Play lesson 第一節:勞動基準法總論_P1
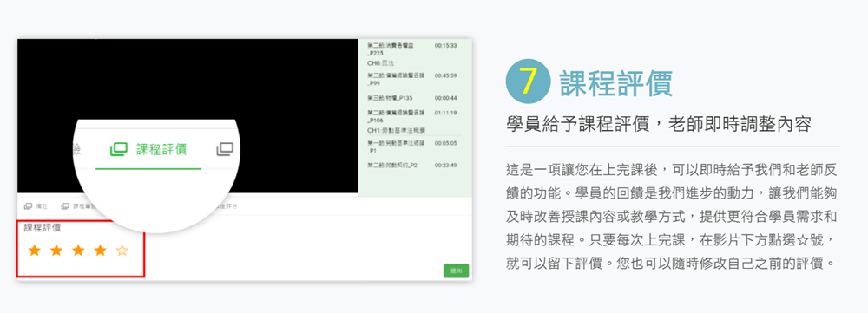This screenshot has width=868, height=313. coord(396,147)
